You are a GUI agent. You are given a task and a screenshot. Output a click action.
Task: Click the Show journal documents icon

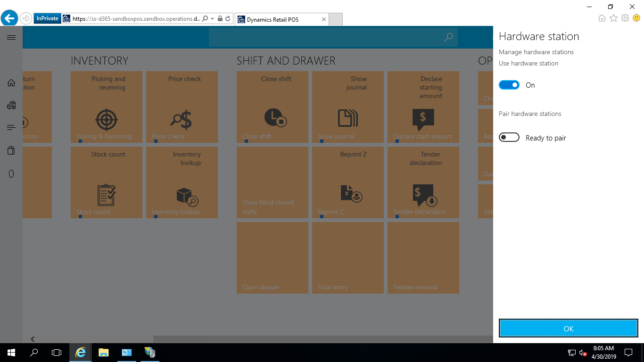(348, 118)
